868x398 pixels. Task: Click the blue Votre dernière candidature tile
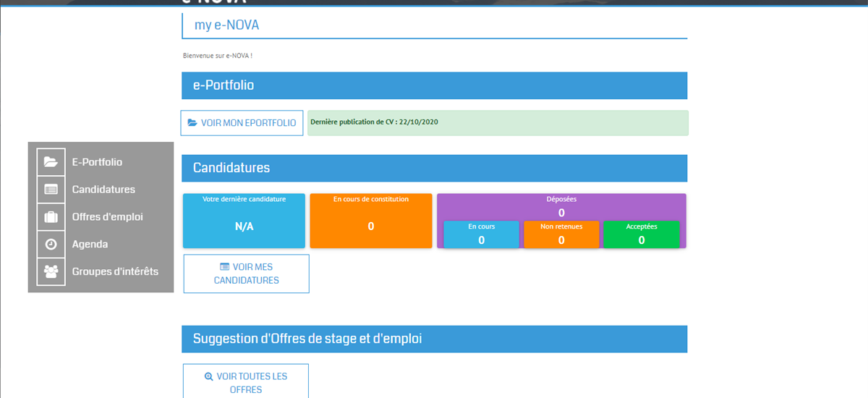[244, 221]
